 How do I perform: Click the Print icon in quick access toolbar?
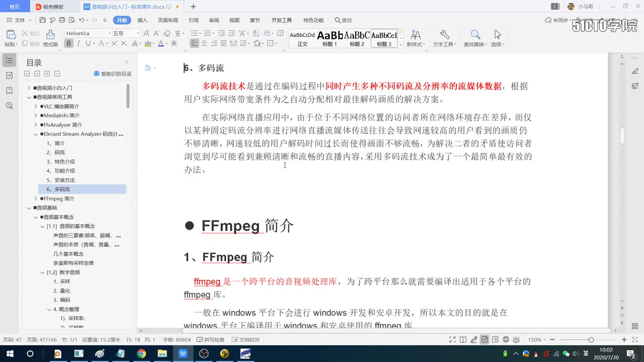pos(62,20)
